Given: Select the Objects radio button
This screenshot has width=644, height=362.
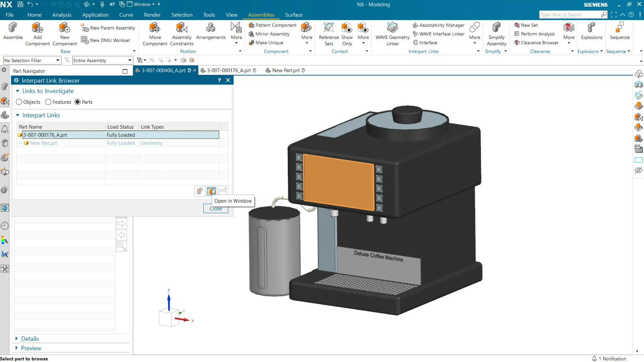Looking at the screenshot, I should coord(19,102).
